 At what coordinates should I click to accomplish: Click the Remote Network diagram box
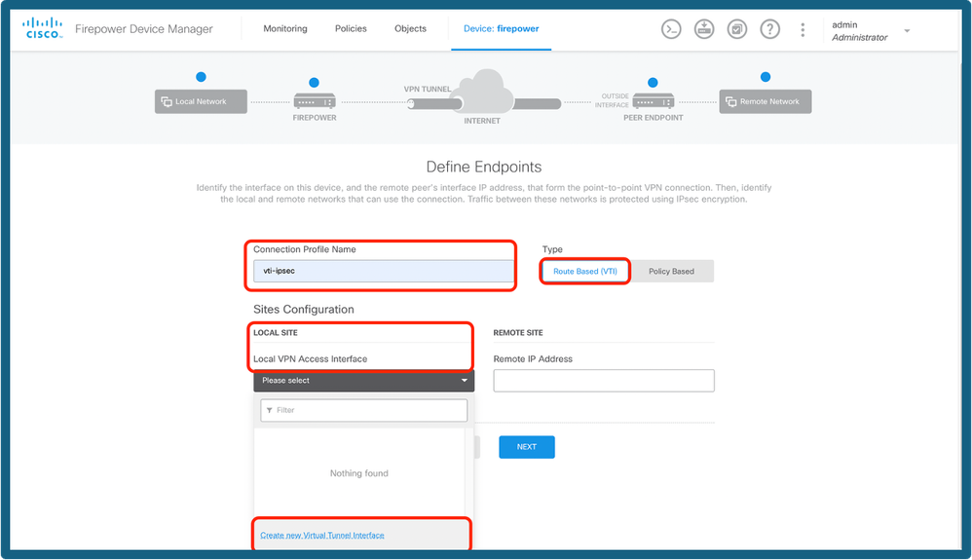(x=765, y=101)
